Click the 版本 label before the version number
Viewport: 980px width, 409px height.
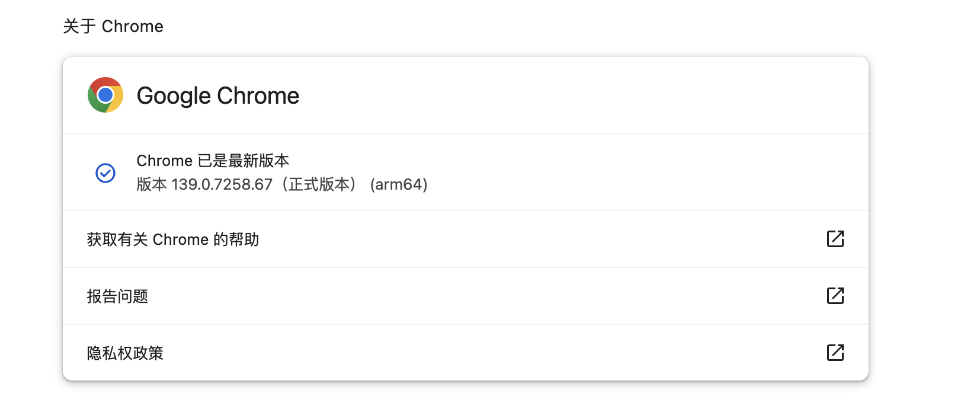pyautogui.click(x=152, y=184)
